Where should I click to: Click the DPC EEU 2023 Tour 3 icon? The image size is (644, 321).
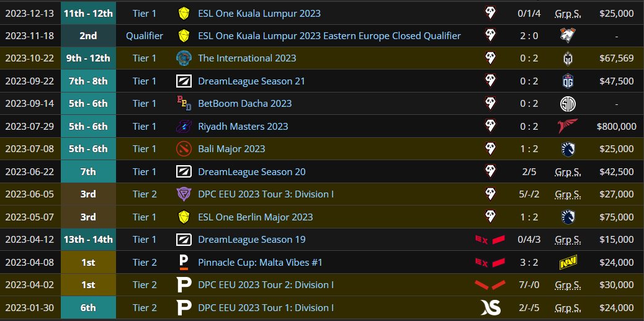[x=184, y=194]
